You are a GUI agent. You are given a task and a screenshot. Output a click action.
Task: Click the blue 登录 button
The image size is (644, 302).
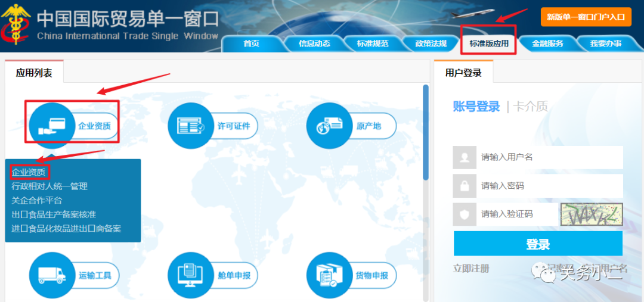[538, 244]
